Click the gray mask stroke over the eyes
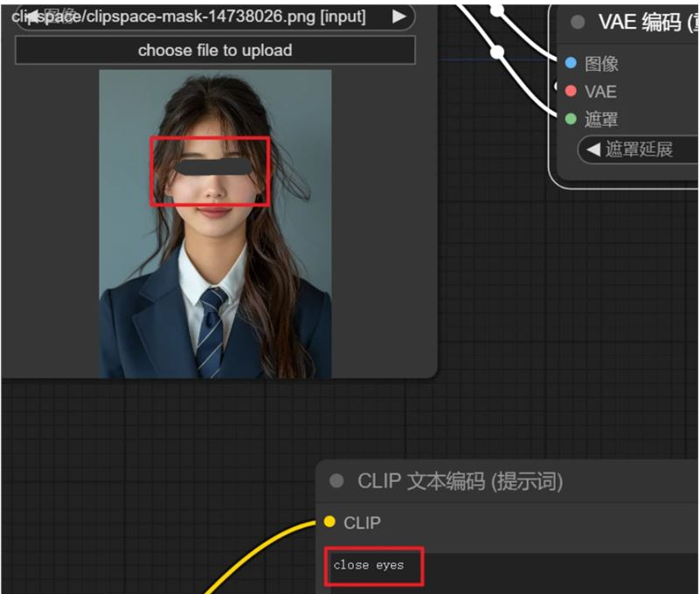This screenshot has width=700, height=594. [213, 167]
